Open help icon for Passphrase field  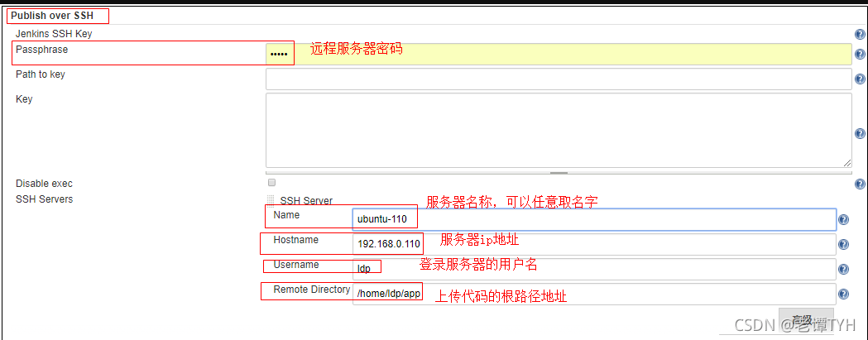click(x=860, y=55)
